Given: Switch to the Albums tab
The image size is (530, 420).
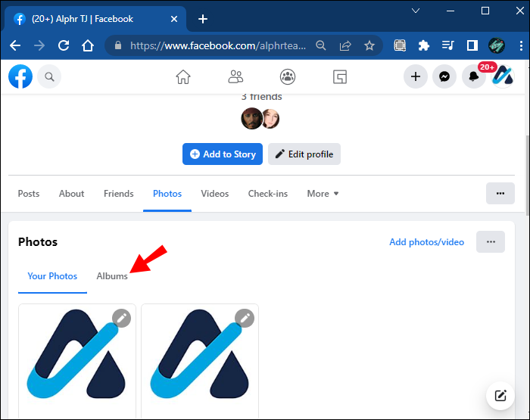Looking at the screenshot, I should pos(112,276).
